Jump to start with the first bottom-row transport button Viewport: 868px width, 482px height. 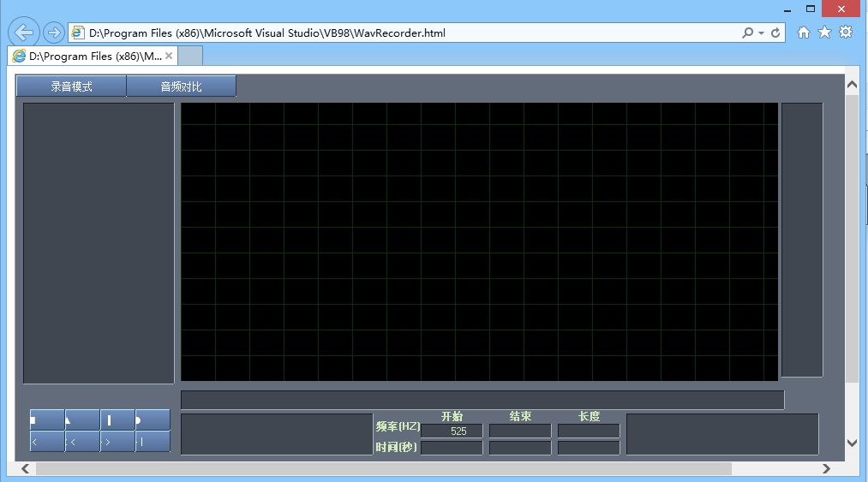(x=47, y=442)
